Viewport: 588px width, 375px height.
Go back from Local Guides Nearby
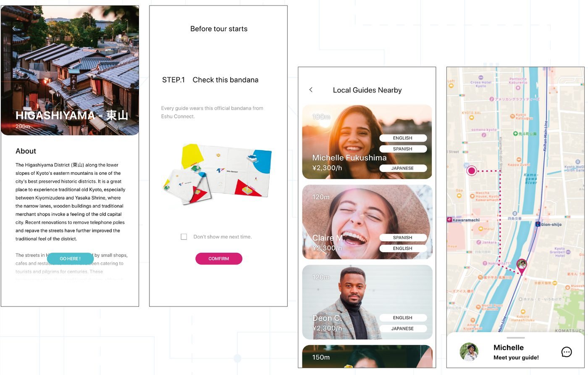coord(311,90)
